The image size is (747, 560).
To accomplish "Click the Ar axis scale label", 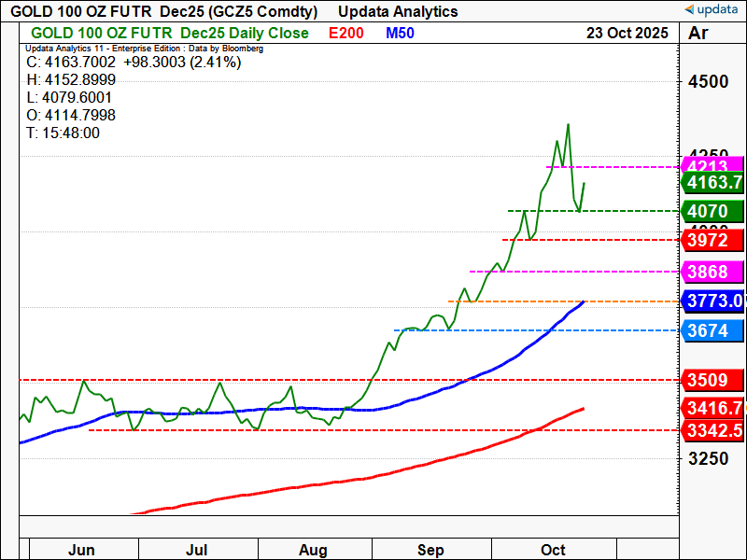I will (x=697, y=33).
